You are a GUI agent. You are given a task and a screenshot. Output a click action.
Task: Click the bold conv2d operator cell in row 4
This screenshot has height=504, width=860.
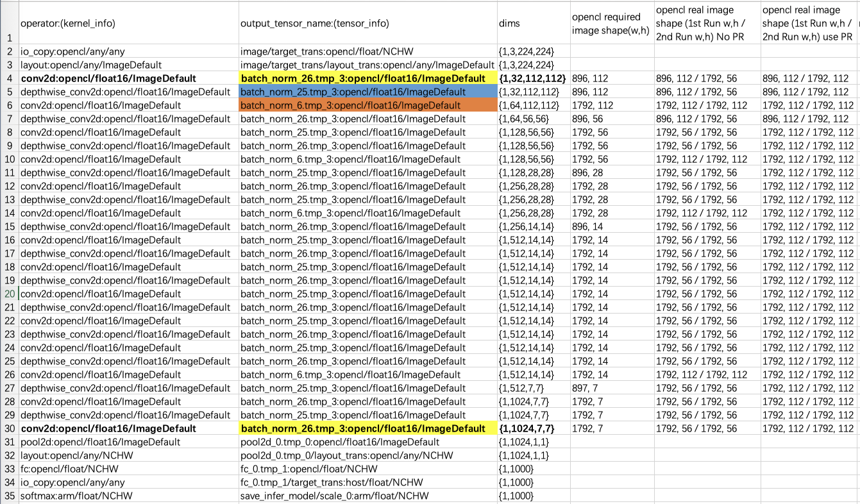tap(128, 78)
